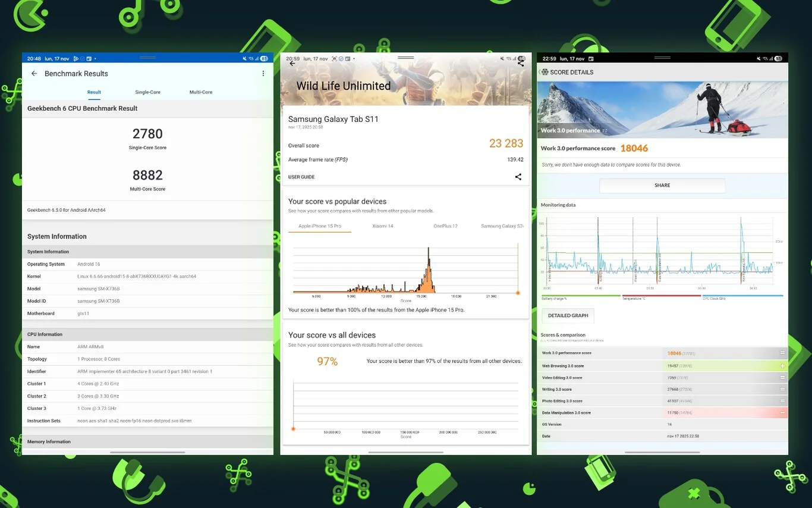This screenshot has height=508, width=812.
Task: Open the USER GUIDE link
Action: [x=301, y=177]
